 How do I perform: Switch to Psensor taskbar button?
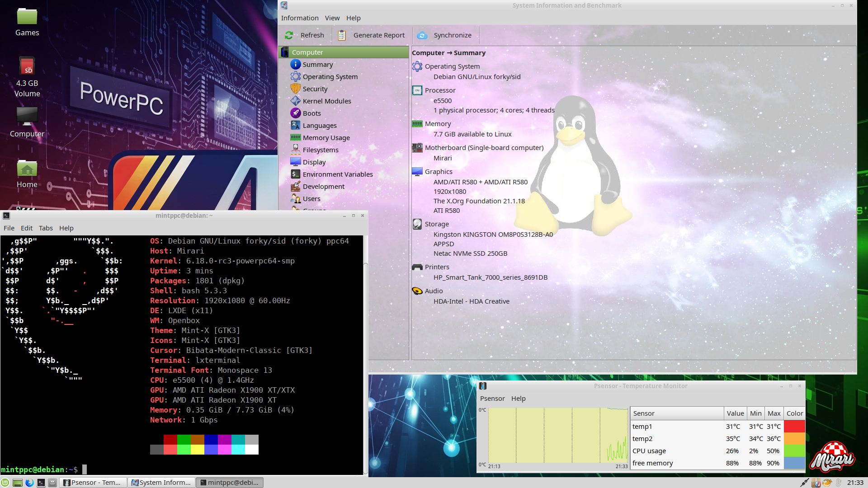coord(93,483)
